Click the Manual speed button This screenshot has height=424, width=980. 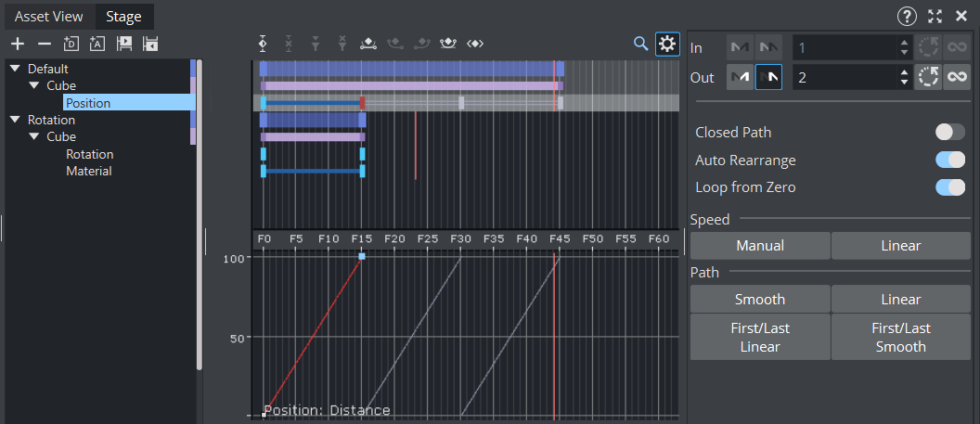pos(760,246)
